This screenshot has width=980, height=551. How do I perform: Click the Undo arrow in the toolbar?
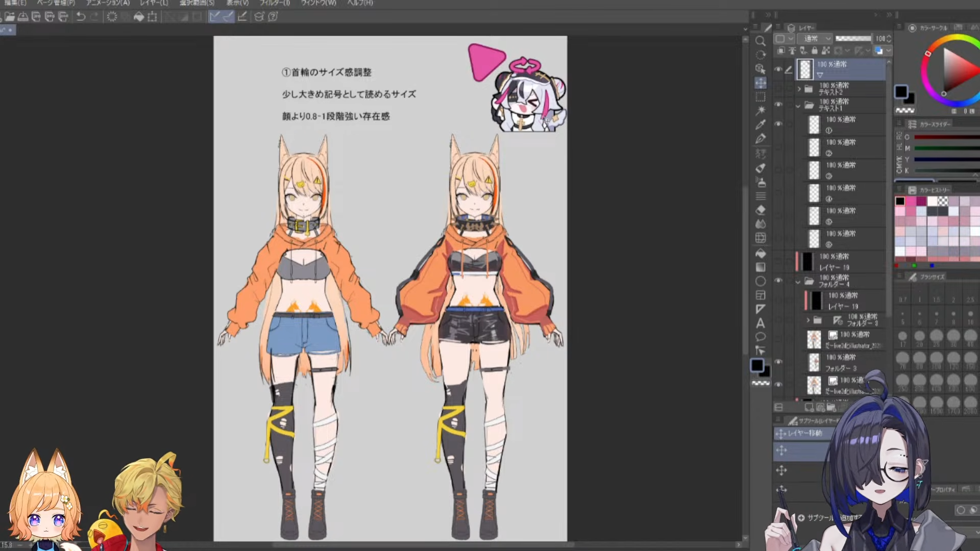click(81, 17)
